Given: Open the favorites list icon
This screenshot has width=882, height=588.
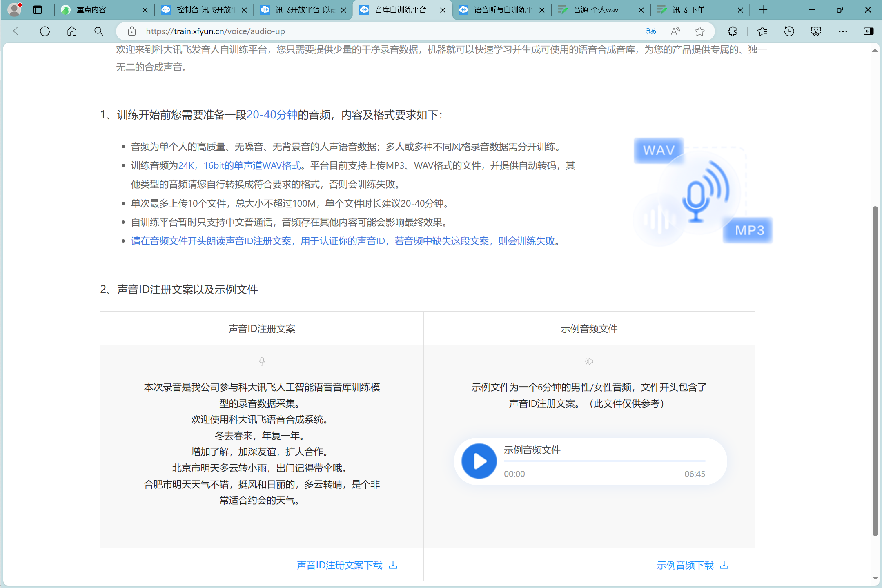Looking at the screenshot, I should (762, 31).
